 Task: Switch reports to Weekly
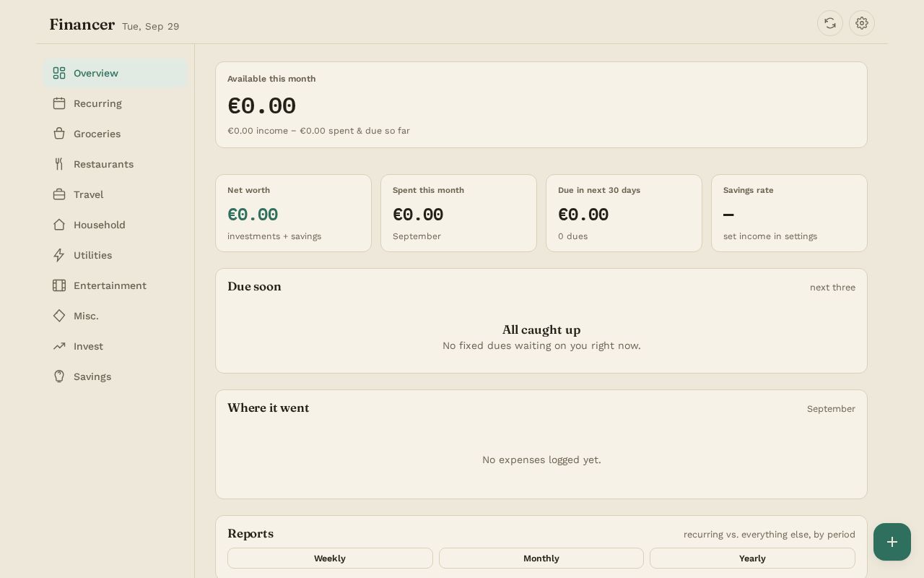[330, 558]
